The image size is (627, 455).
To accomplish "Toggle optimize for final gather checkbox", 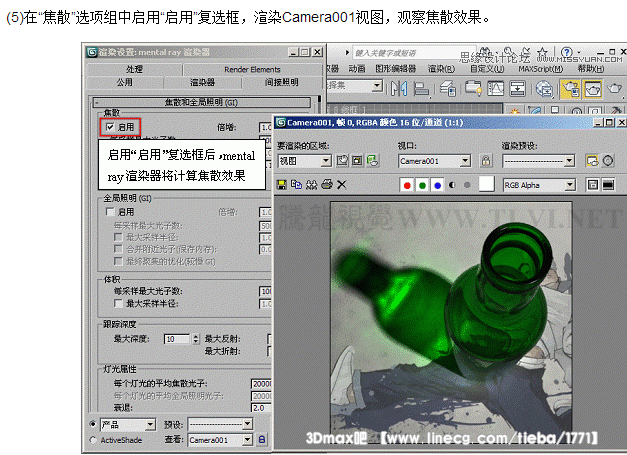I will point(118,261).
